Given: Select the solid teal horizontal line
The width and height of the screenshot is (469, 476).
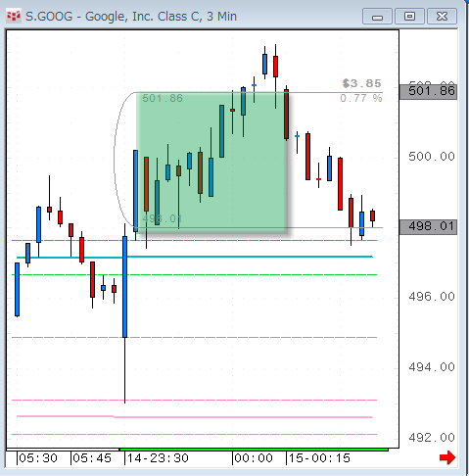Looking at the screenshot, I should pyautogui.click(x=195, y=258).
